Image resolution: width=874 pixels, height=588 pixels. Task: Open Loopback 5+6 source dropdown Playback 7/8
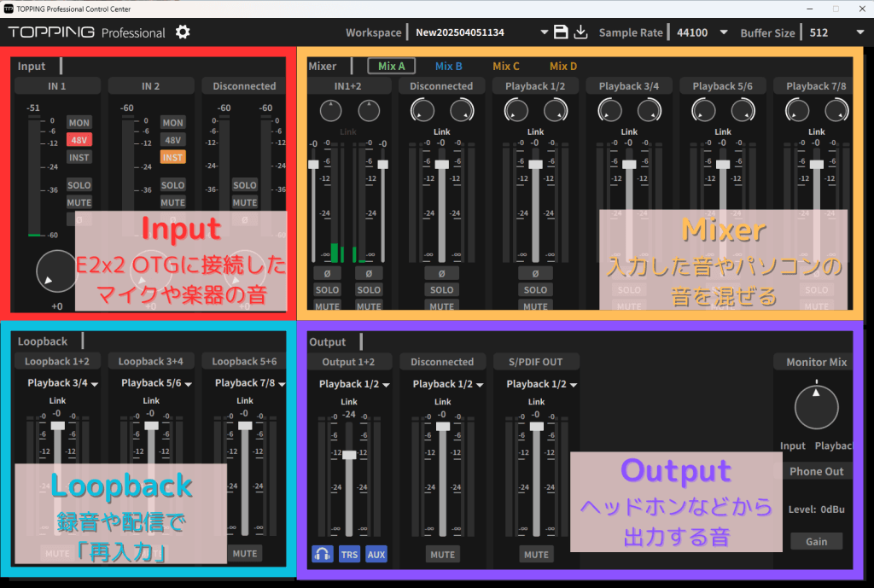pyautogui.click(x=250, y=383)
